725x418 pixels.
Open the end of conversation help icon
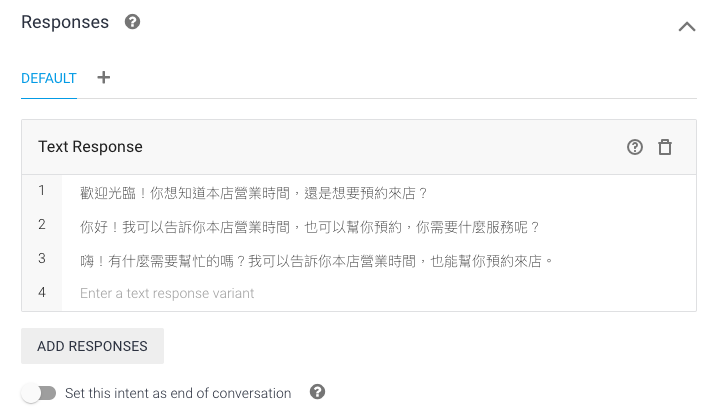(317, 392)
